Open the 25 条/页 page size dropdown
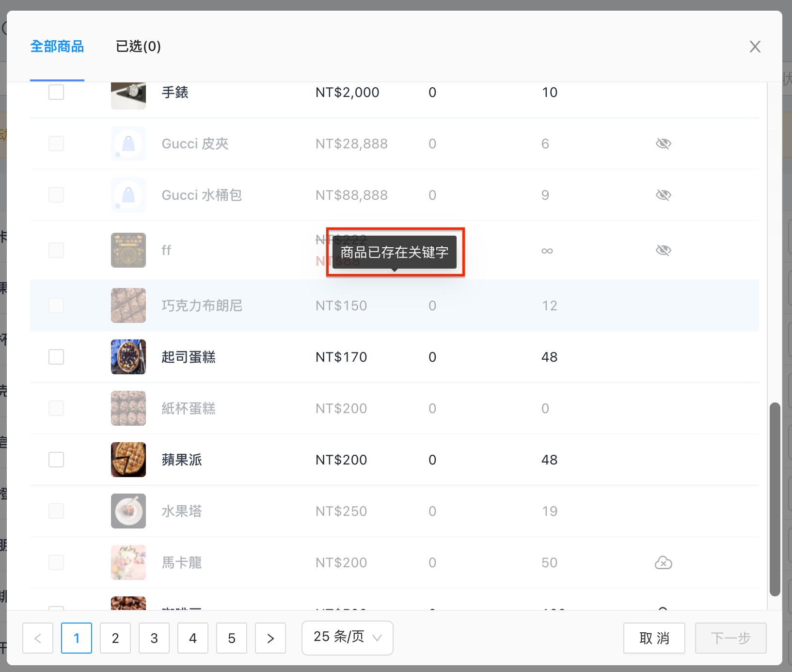 click(347, 638)
